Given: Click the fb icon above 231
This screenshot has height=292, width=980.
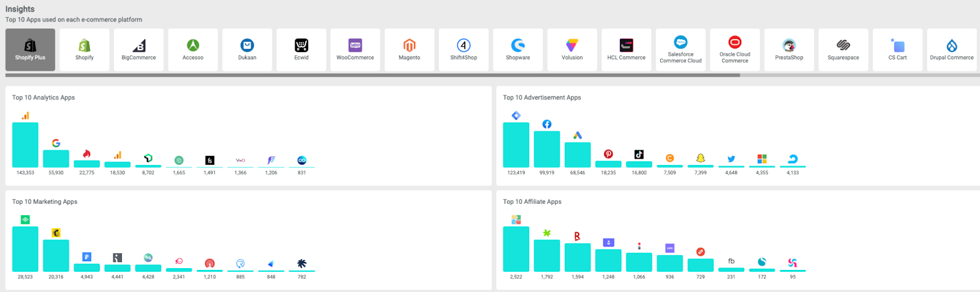Looking at the screenshot, I should click(731, 261).
